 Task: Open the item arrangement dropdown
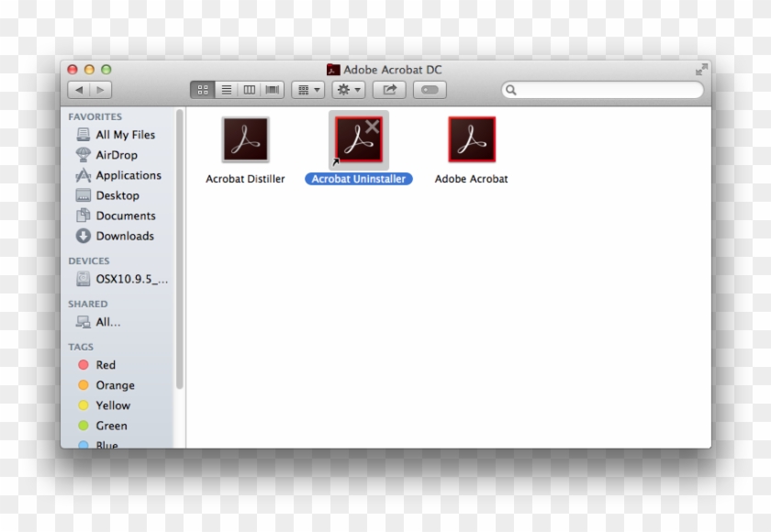[307, 89]
